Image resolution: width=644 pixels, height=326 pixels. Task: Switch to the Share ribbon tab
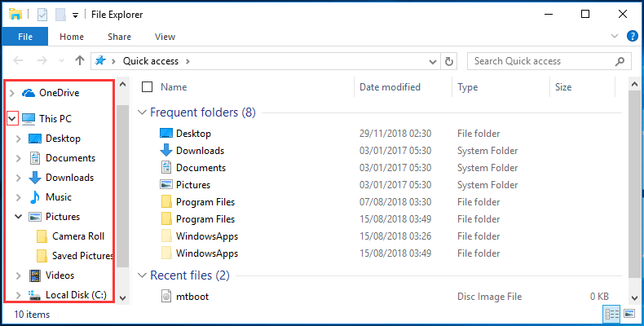(119, 37)
